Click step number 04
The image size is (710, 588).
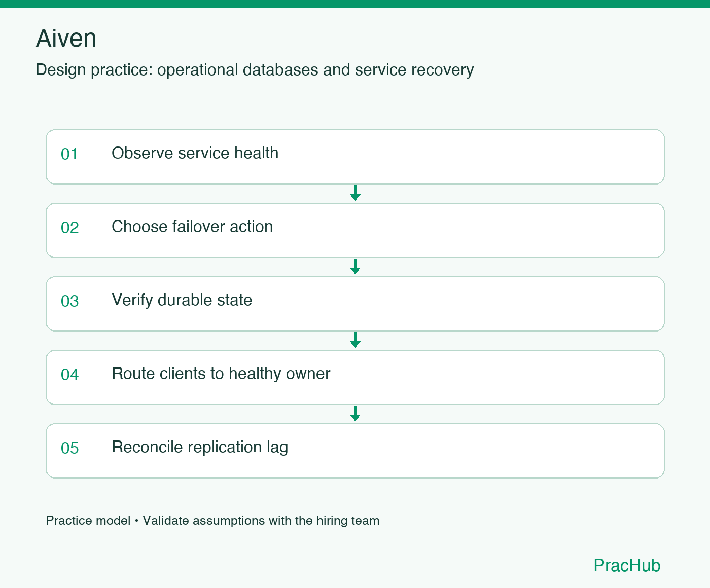pyautogui.click(x=69, y=375)
